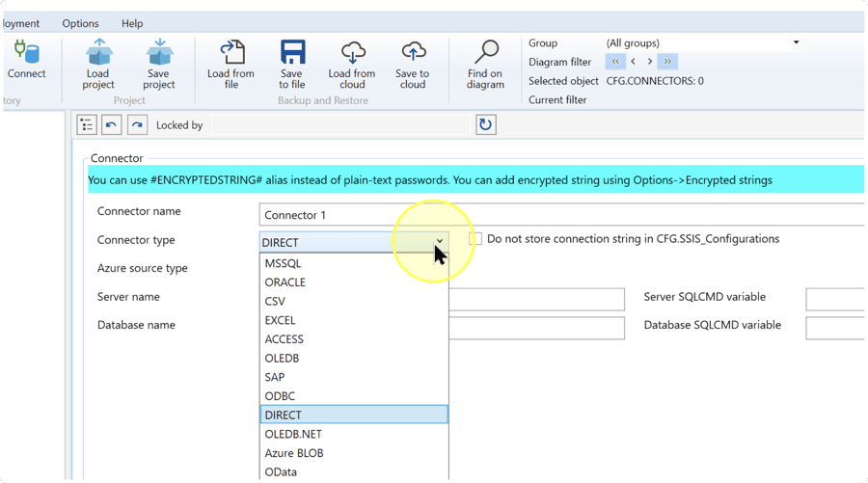Select OLEDB.NET connector type
The width and height of the screenshot is (868, 483).
[354, 434]
